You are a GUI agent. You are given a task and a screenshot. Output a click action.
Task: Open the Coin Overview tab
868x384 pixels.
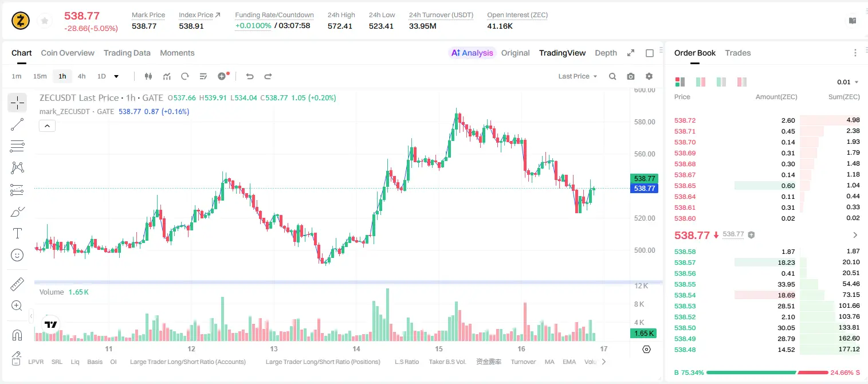68,53
